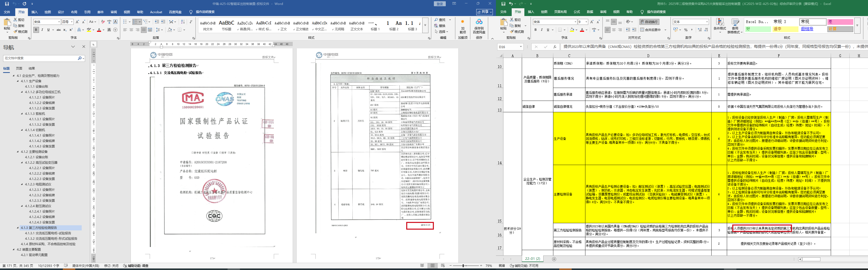The width and height of the screenshot is (868, 270).
Task: Click the Word Format Painter brush
Action: 20,32
